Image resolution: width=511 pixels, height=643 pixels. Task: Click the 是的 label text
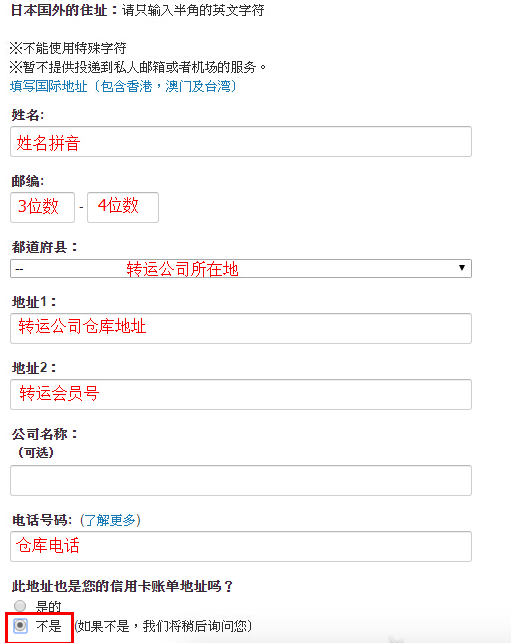coord(48,606)
